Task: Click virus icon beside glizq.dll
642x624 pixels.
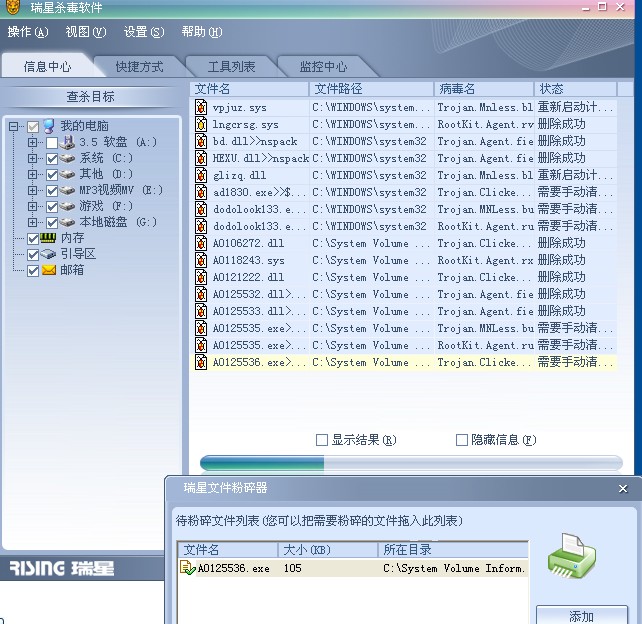Action: tap(201, 175)
